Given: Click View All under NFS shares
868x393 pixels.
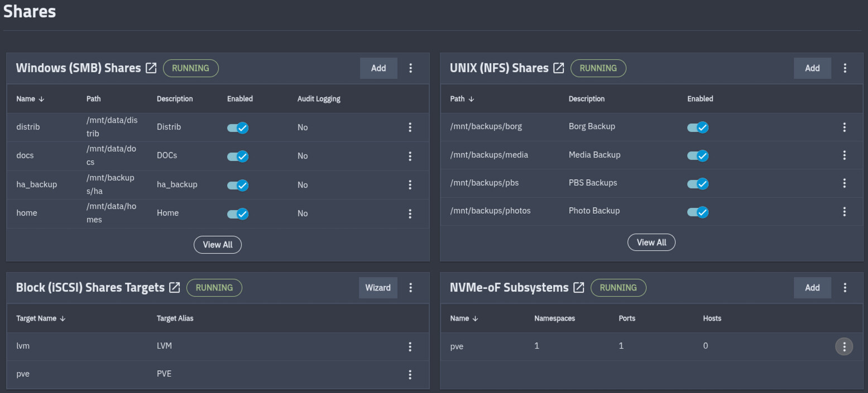Looking at the screenshot, I should [651, 242].
